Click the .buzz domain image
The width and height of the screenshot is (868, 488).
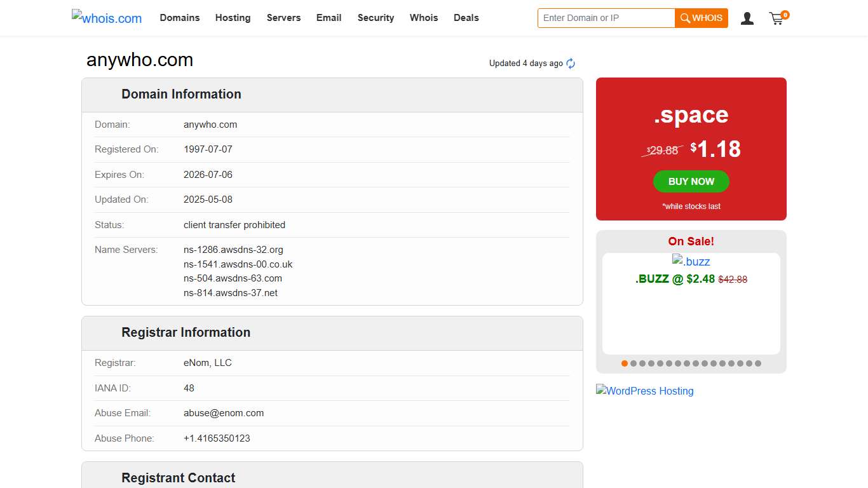pyautogui.click(x=691, y=262)
